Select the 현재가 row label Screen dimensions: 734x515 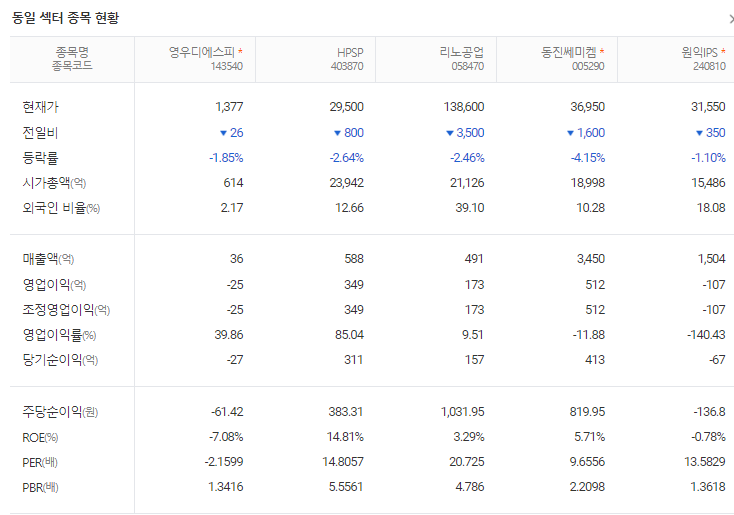40,107
